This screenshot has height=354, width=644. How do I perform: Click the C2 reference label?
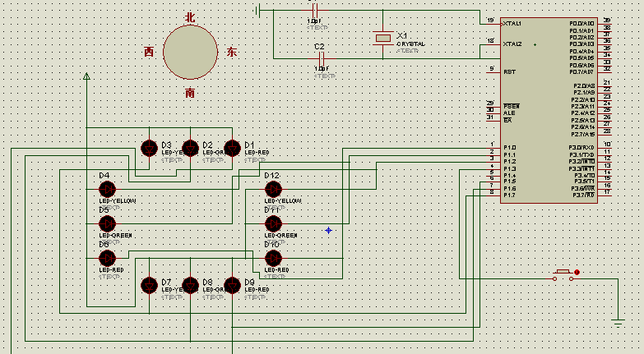coord(319,47)
